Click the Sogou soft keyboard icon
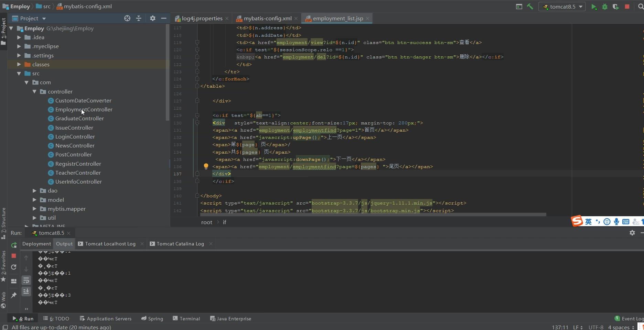Image resolution: width=644 pixels, height=330 pixels. point(626,222)
